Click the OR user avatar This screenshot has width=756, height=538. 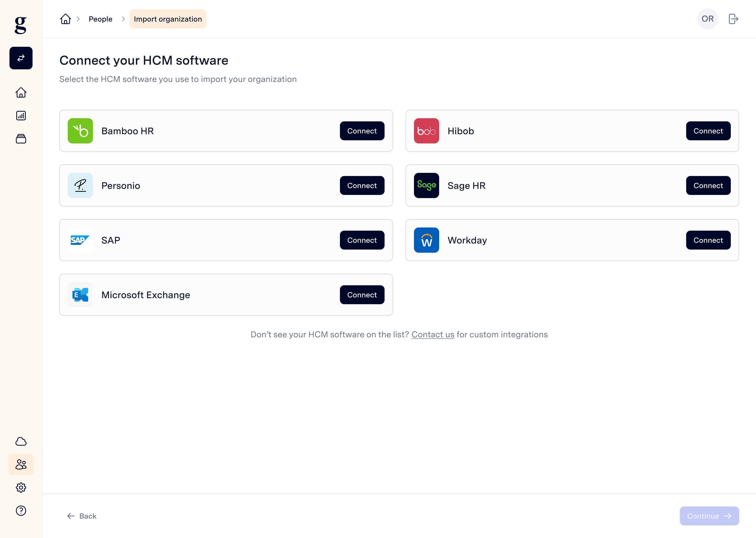pos(707,19)
